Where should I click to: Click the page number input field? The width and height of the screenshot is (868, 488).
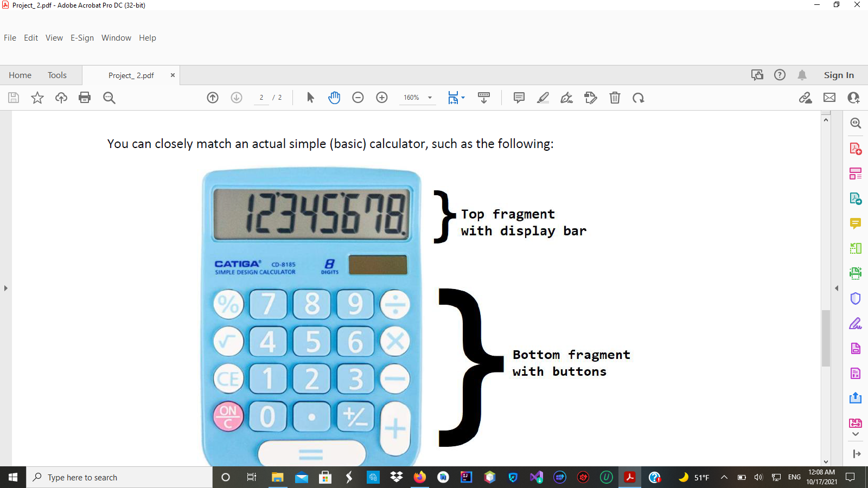tap(261, 98)
